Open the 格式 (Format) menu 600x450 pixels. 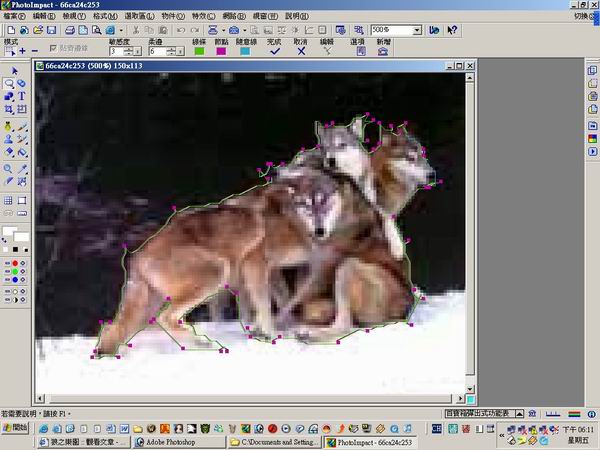click(105, 16)
